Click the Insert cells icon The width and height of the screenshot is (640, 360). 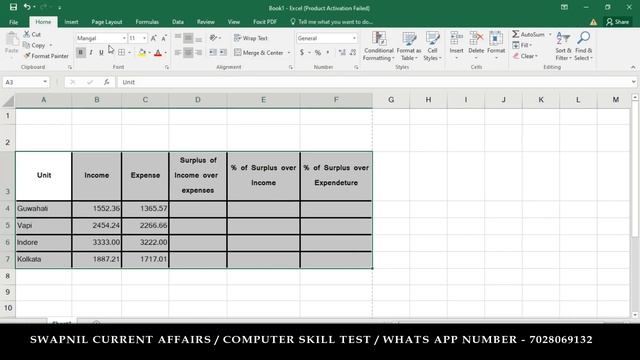(456, 39)
